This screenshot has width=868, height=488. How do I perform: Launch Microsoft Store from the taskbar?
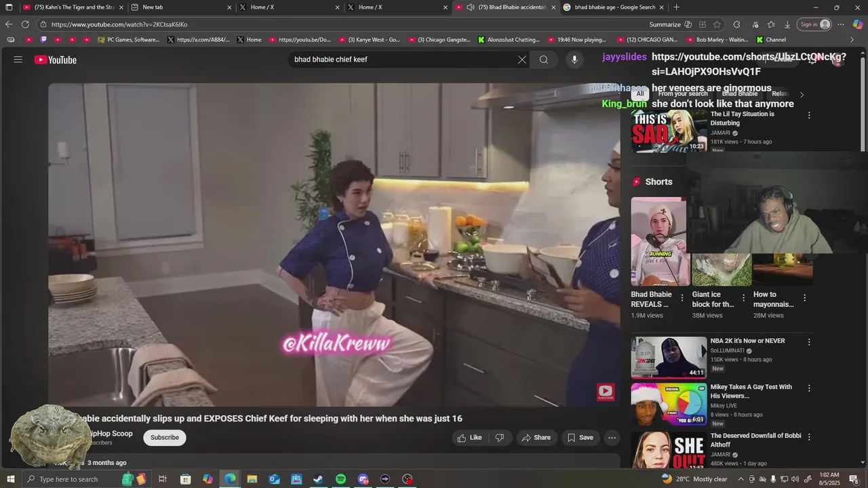pos(185,479)
